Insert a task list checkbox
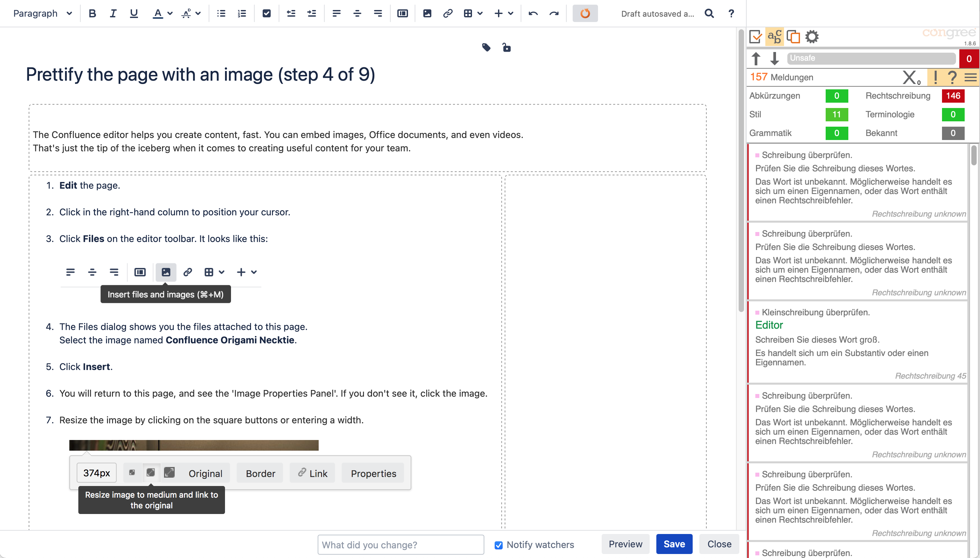 (x=267, y=14)
